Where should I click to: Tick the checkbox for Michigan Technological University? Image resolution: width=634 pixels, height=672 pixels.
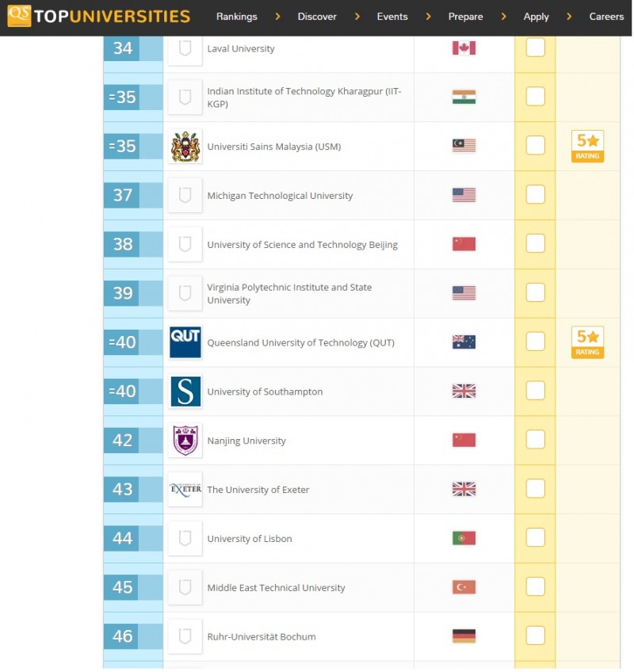point(536,195)
